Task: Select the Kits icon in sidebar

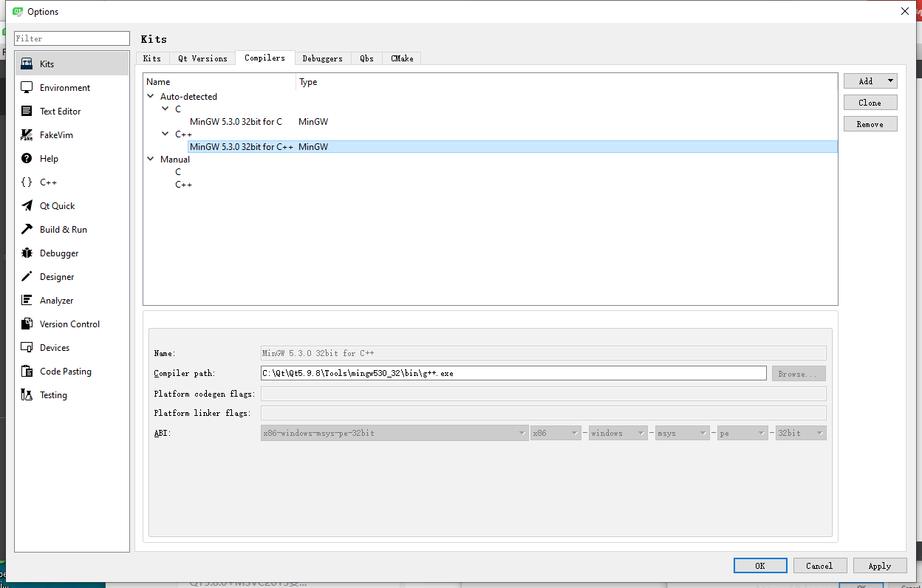Action: [27, 64]
